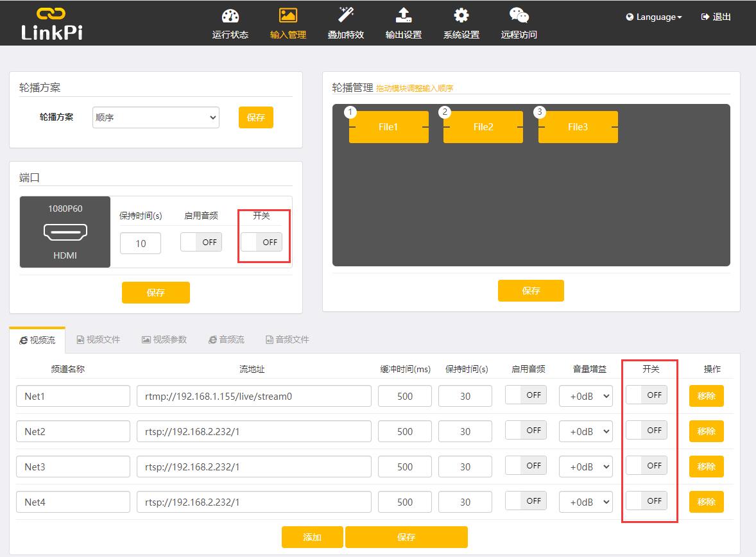Click the 输出设置 upload icon

(404, 15)
